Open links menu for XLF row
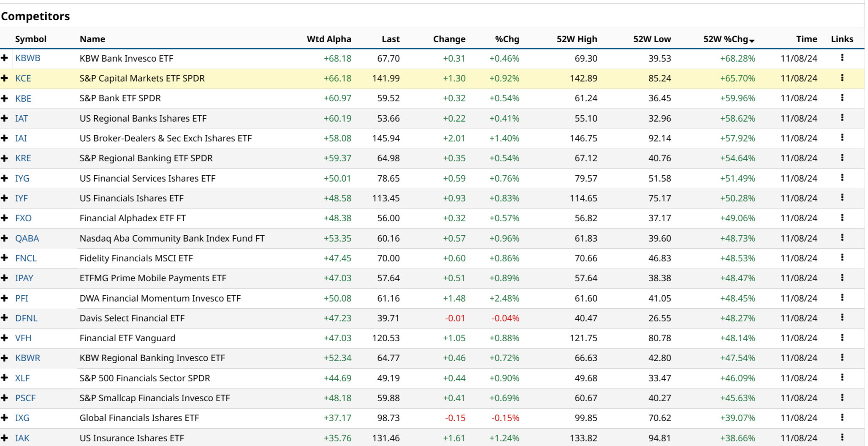The image size is (868, 446). 842,378
